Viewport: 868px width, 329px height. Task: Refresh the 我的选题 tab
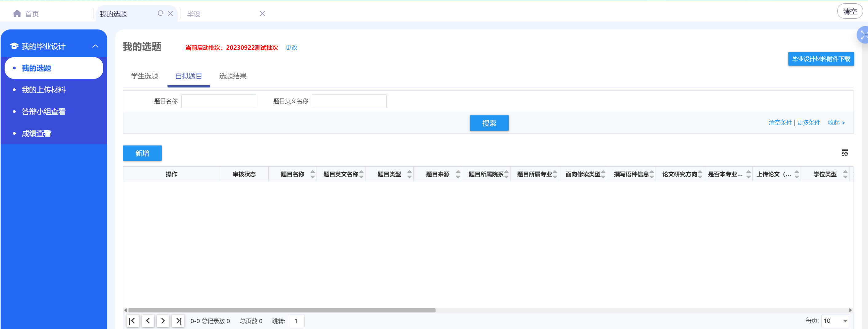(161, 13)
